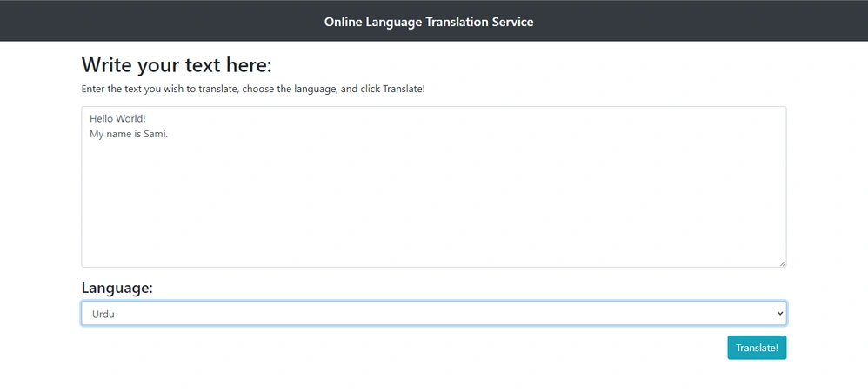868x392 pixels.
Task: Click the instruction sentence under the heading
Action: pyautogui.click(x=253, y=89)
